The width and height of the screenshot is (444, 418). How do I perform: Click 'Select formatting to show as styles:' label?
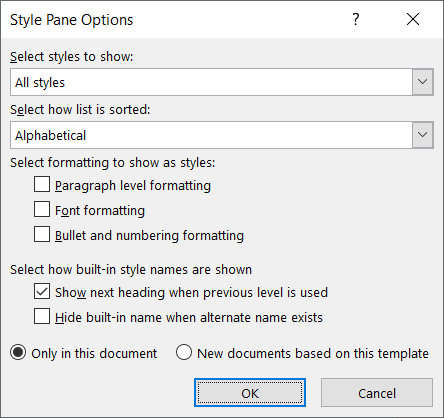coord(113,163)
